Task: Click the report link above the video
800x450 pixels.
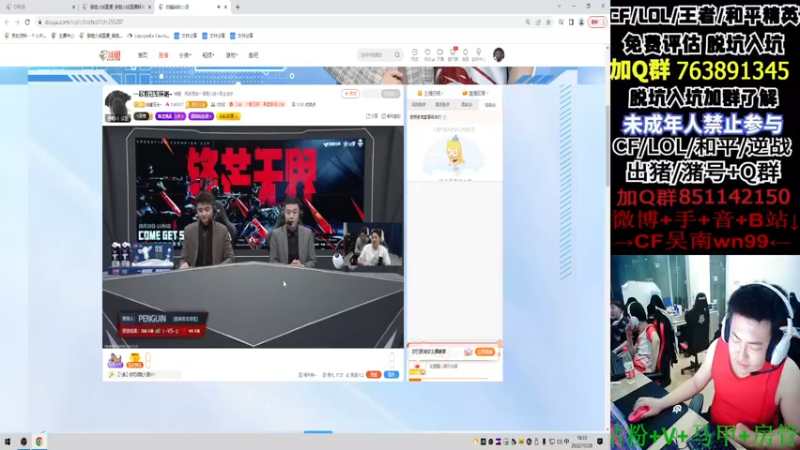Action: (391, 116)
